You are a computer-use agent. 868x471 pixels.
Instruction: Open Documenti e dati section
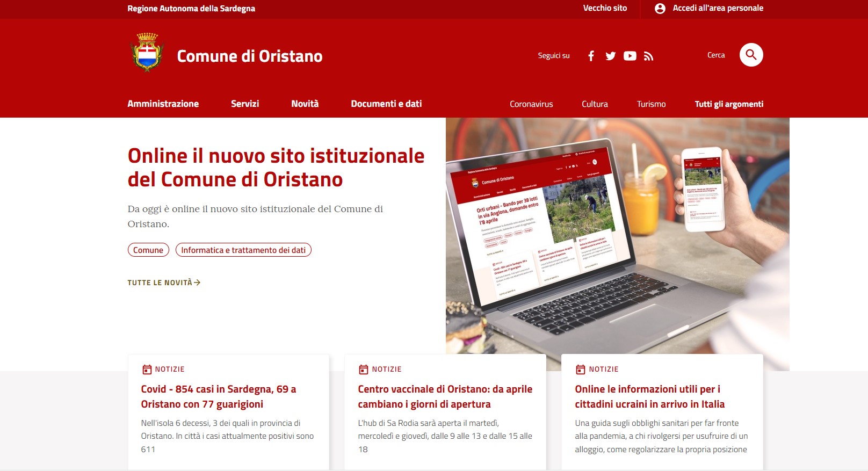pos(386,104)
